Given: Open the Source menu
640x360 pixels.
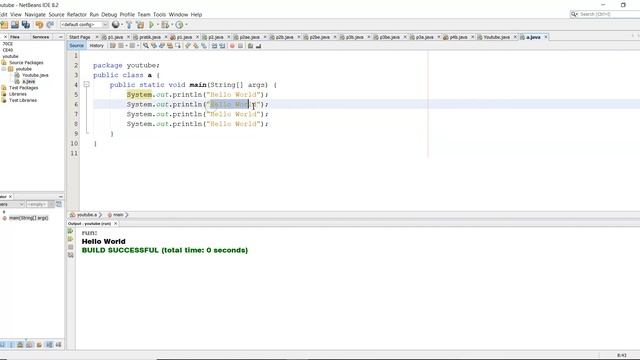Looking at the screenshot, I should tap(56, 14).
